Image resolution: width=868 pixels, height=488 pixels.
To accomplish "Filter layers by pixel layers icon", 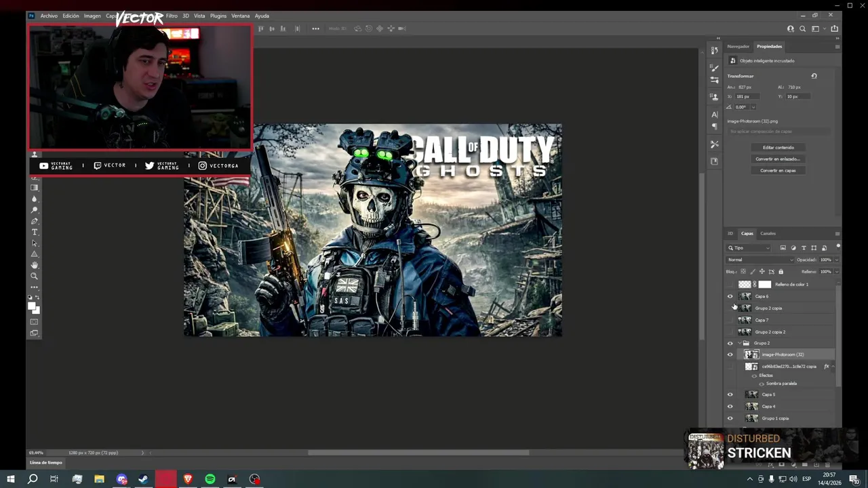I will tap(783, 248).
